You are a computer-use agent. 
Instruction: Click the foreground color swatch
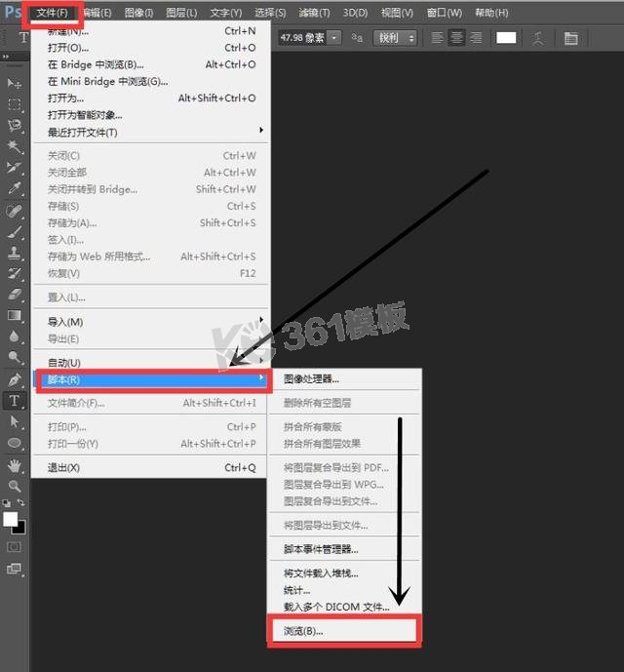point(10,519)
